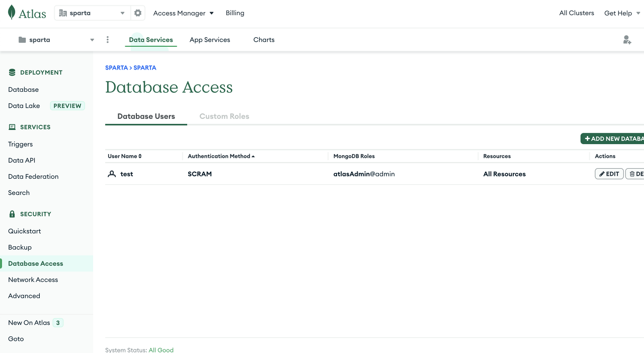Click the New On Atlas count badge

[x=58, y=323]
